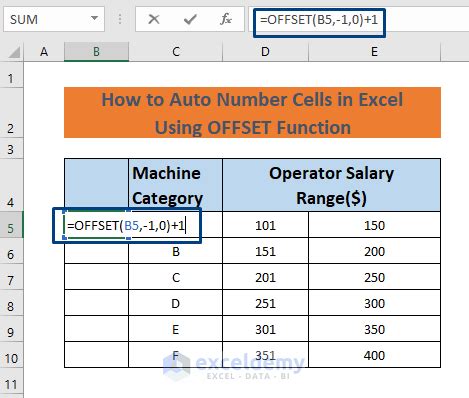Select row 9 header
Screen dimensions: 469x398
[x=12, y=329]
